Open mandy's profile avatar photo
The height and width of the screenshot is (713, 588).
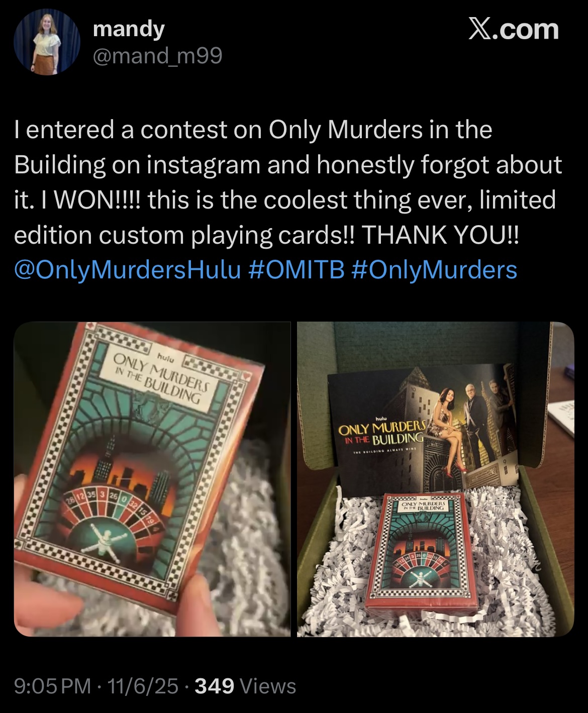47,42
